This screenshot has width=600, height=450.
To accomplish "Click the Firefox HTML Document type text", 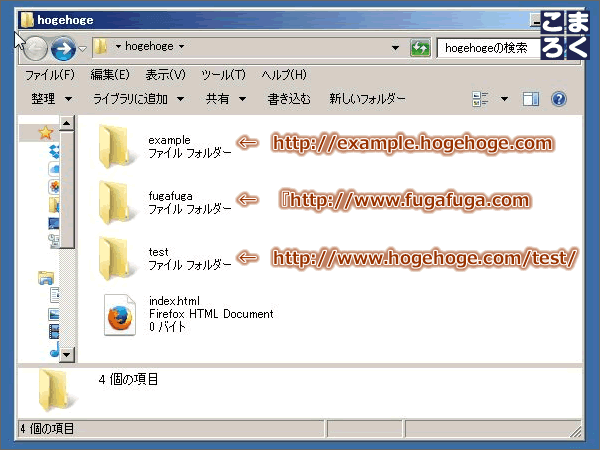I will [211, 314].
